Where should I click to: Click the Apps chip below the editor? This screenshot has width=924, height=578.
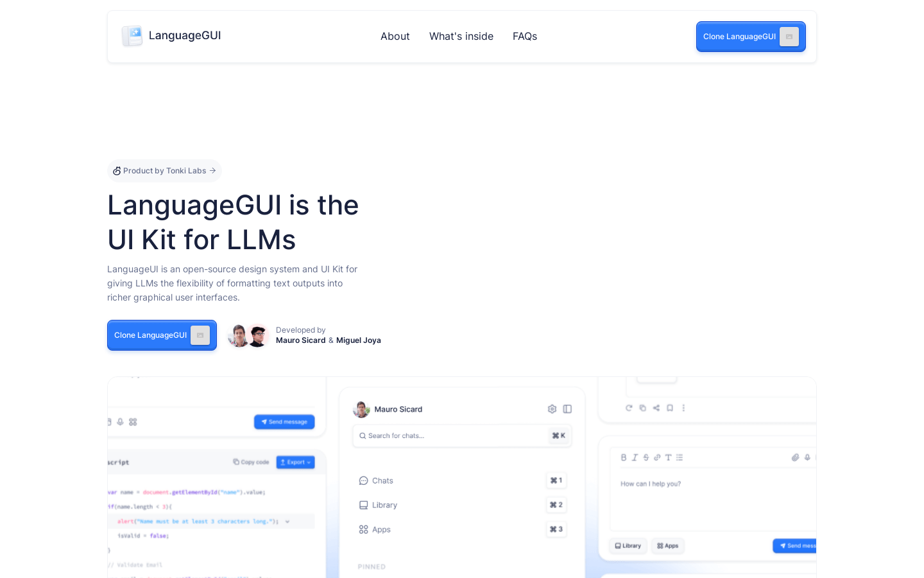(667, 546)
